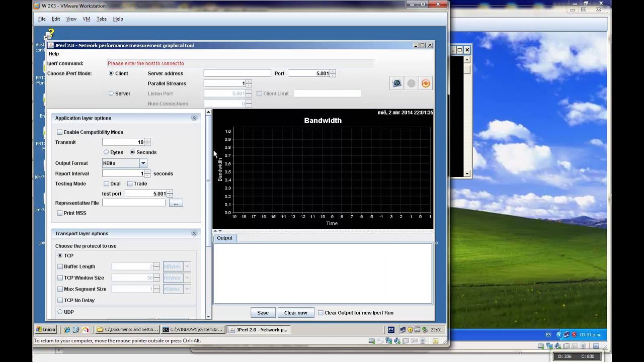Open the VMware Tabs menu
Image resolution: width=644 pixels, height=362 pixels.
pyautogui.click(x=102, y=19)
